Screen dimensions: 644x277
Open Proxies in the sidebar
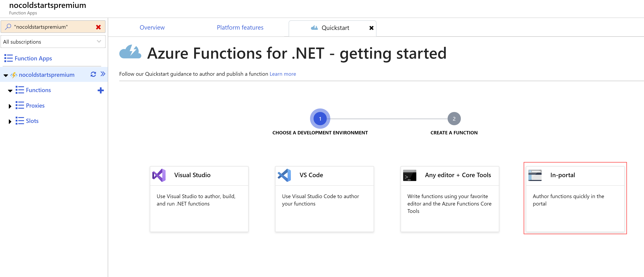click(x=35, y=106)
